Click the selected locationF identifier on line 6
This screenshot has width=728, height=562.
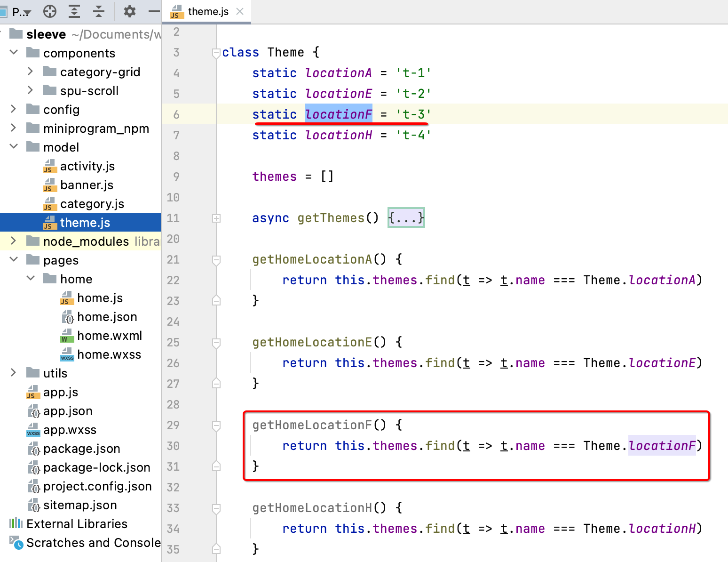click(339, 114)
